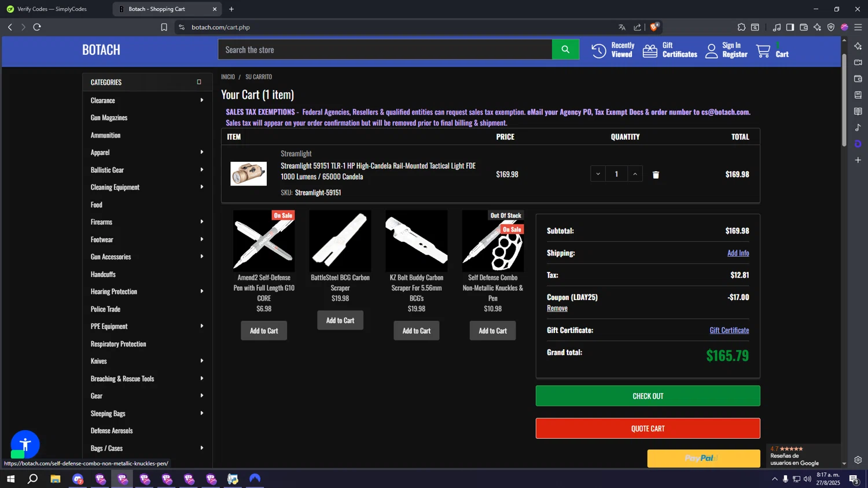Open the accessibility widget button
Viewport: 868px width, 488px height.
[x=25, y=445]
